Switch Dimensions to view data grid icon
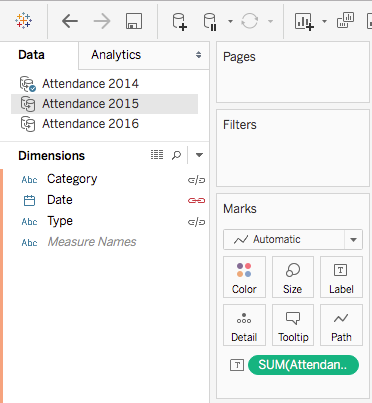The height and width of the screenshot is (403, 372). click(157, 155)
